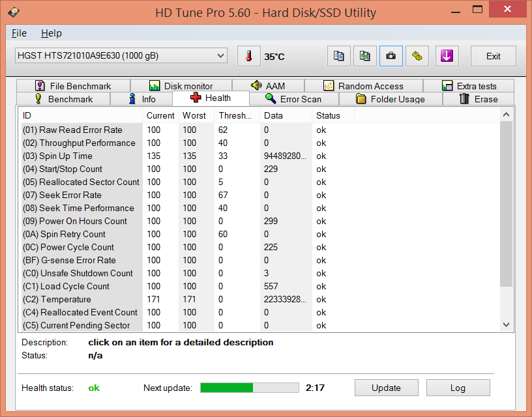The width and height of the screenshot is (532, 417).
Task: Click the HD Tune app icon in the title bar
Action: (14, 12)
